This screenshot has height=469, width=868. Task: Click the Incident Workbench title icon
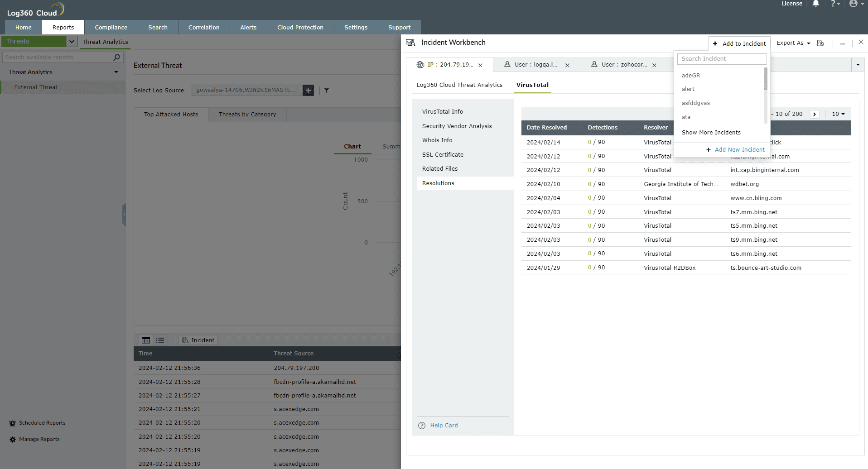point(410,43)
